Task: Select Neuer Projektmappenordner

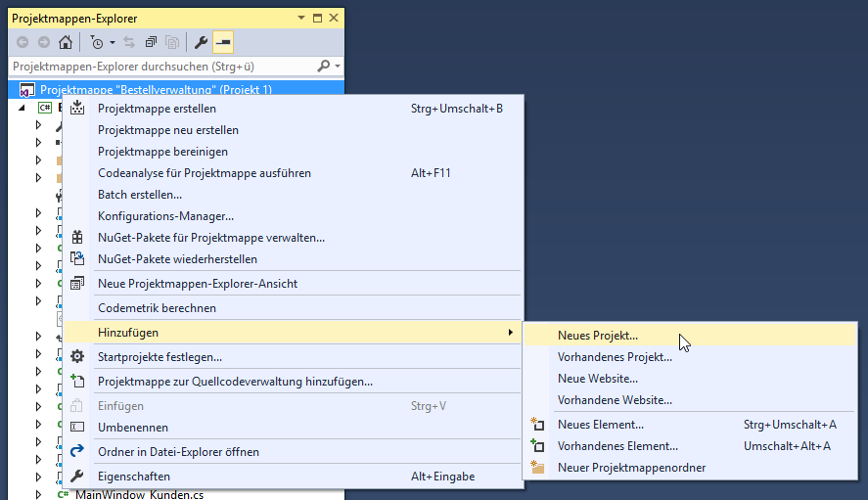Action: click(x=690, y=468)
